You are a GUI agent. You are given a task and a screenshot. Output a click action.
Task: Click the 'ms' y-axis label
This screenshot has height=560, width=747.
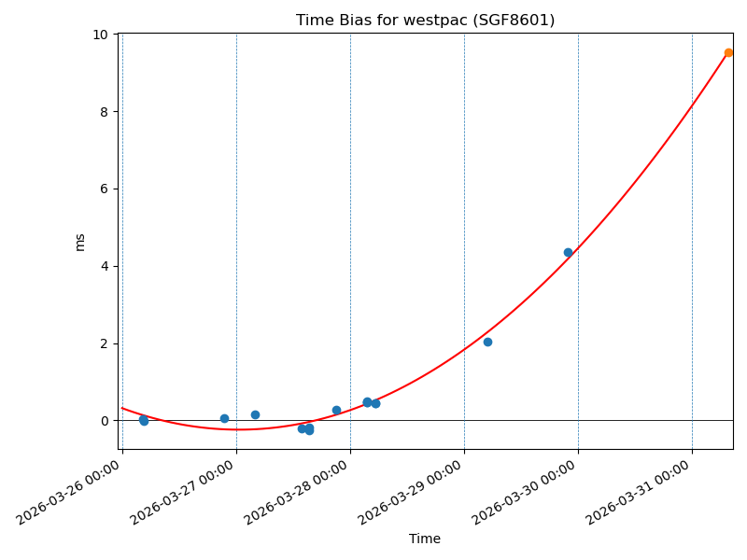tap(79, 242)
